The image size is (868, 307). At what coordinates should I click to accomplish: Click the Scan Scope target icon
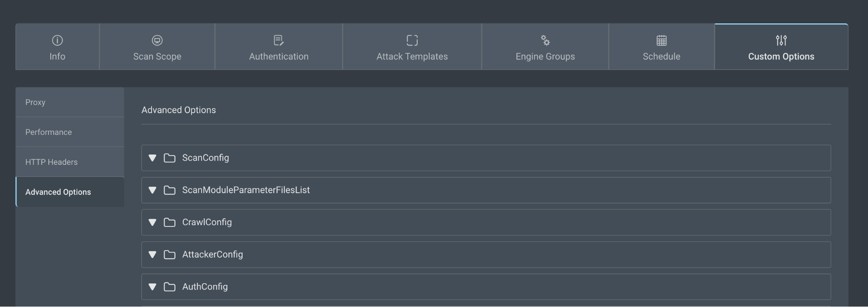pyautogui.click(x=157, y=40)
